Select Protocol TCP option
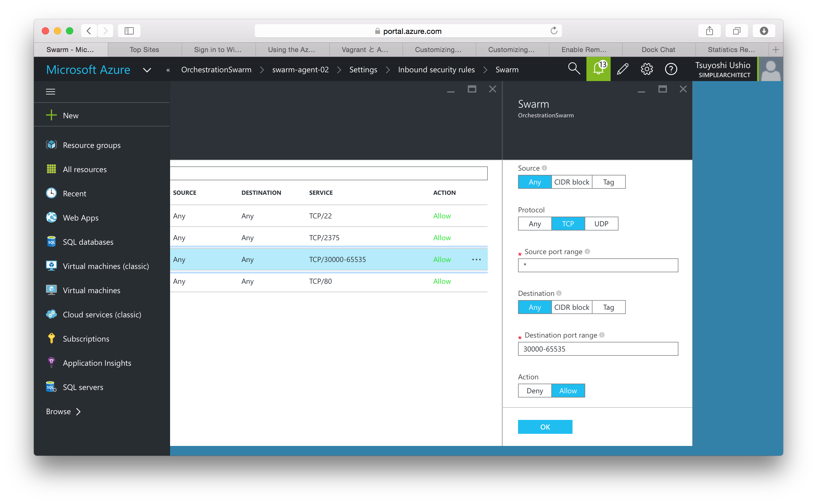 pos(568,224)
